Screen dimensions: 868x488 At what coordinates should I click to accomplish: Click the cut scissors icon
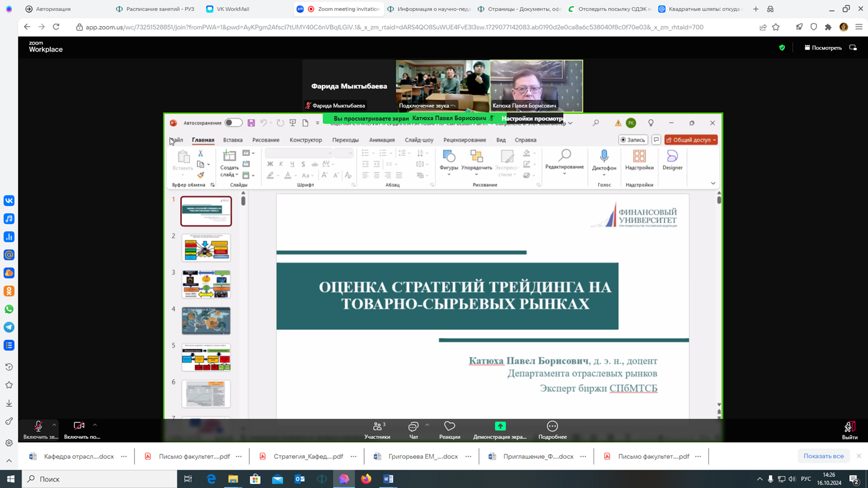tap(201, 154)
